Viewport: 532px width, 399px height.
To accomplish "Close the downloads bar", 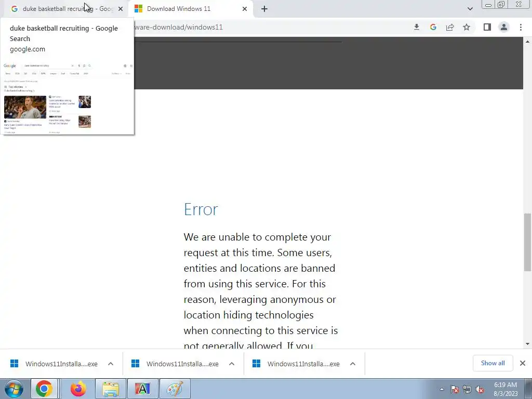I will [523, 363].
